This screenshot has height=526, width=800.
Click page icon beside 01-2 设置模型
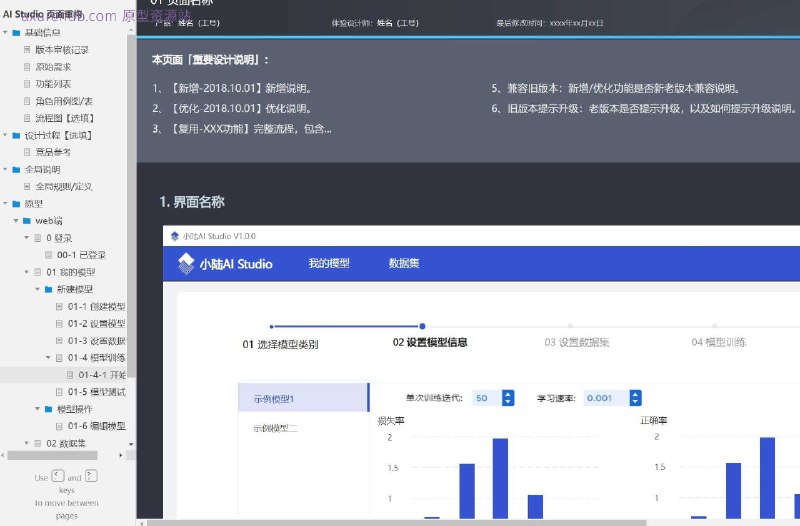(59, 323)
